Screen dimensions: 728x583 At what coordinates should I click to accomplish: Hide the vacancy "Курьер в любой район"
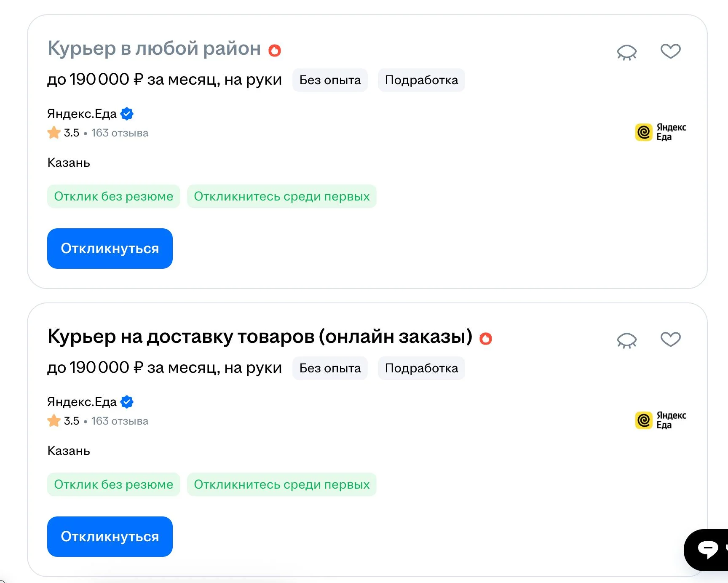click(627, 51)
